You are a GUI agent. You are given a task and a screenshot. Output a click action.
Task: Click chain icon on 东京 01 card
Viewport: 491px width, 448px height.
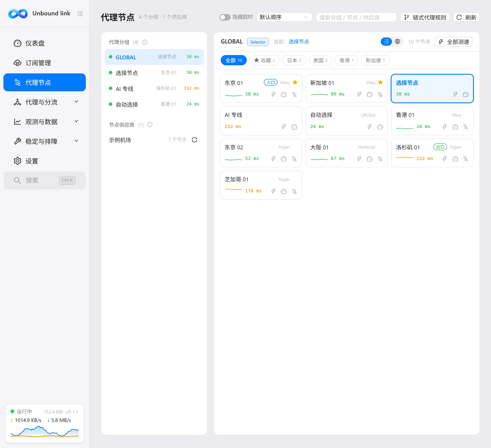coord(294,95)
